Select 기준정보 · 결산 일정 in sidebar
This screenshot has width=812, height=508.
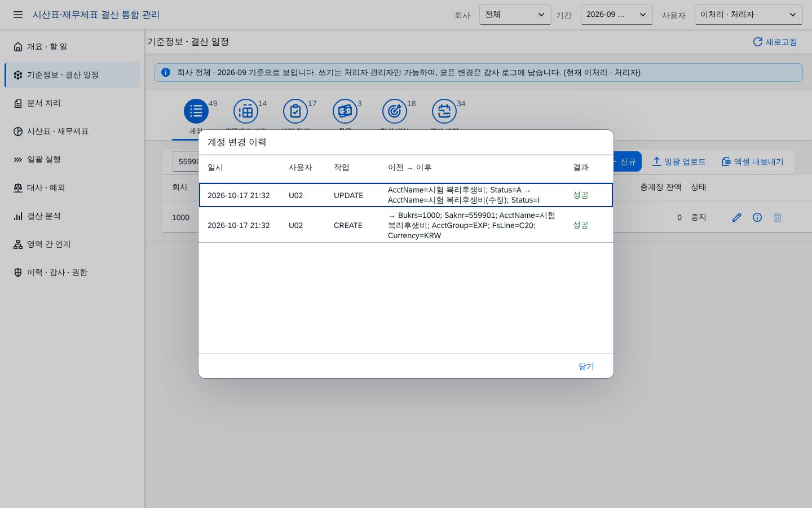[x=72, y=75]
